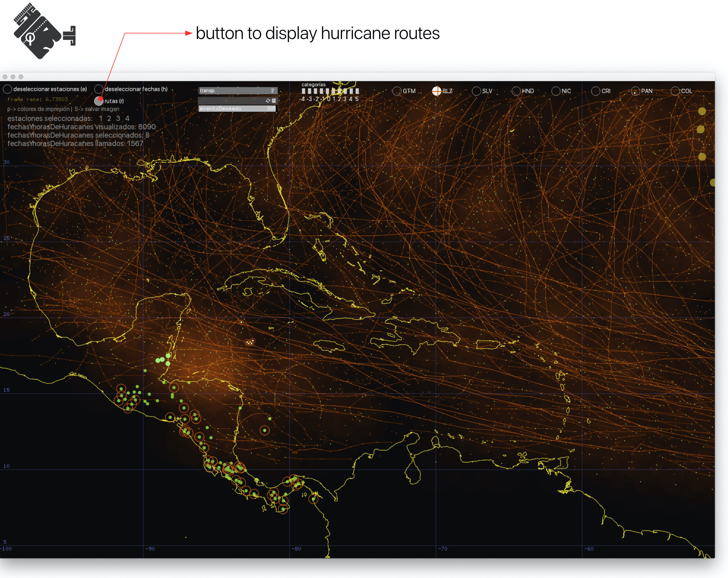Click 'estaciones seleccionadas: 1 2 3 4' text

pos(68,119)
